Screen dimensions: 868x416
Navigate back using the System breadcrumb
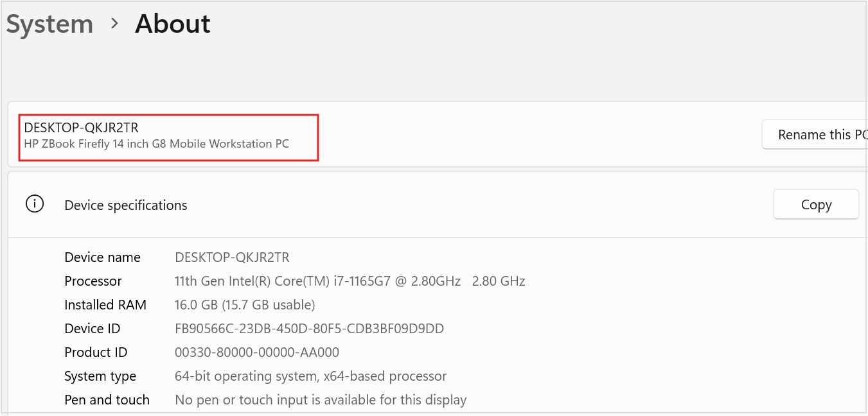[49, 24]
